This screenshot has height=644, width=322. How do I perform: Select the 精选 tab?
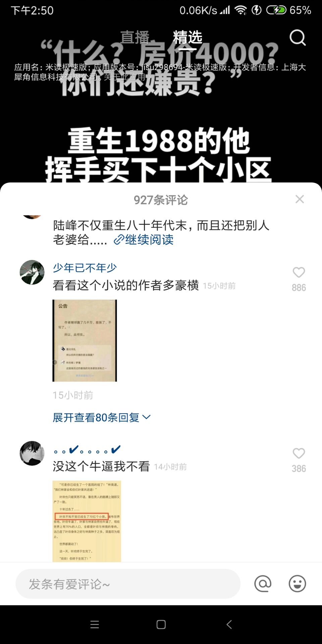(187, 37)
